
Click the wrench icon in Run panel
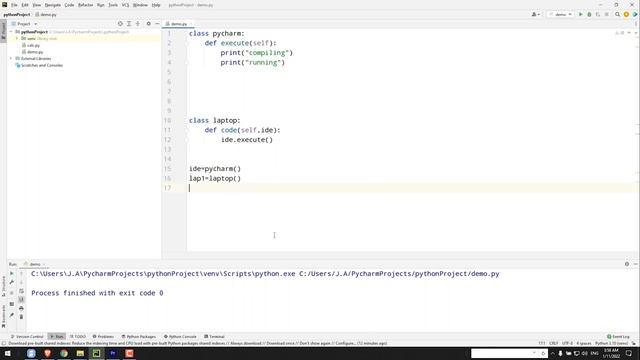pyautogui.click(x=11, y=282)
